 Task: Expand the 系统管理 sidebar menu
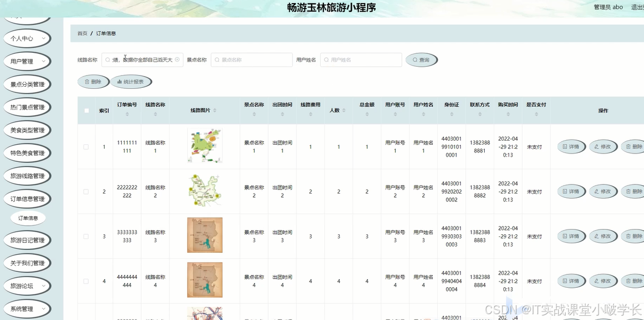(x=28, y=309)
